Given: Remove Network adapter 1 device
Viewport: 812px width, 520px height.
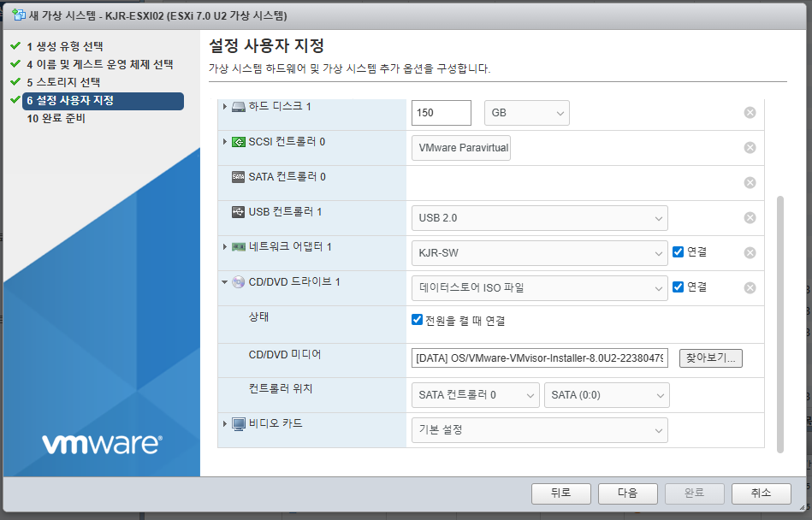Looking at the screenshot, I should [x=750, y=253].
